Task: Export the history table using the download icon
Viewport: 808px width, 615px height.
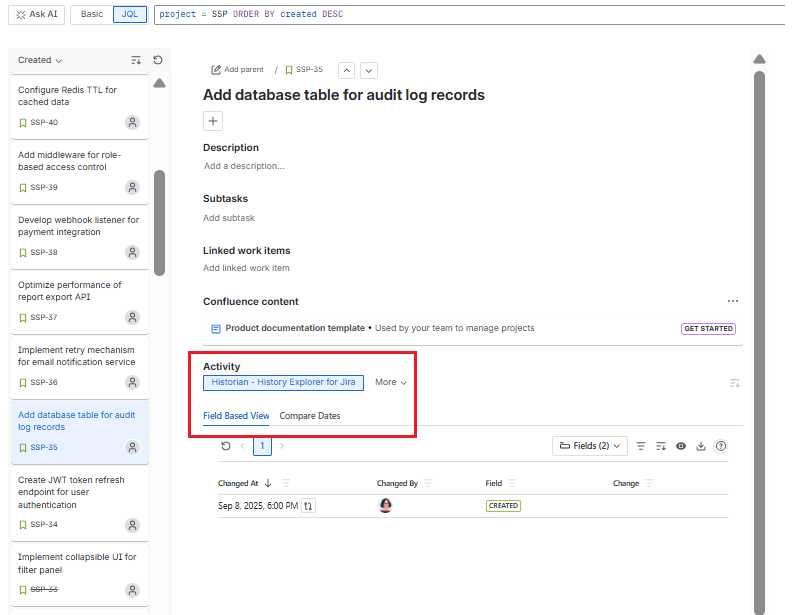Action: click(x=701, y=446)
